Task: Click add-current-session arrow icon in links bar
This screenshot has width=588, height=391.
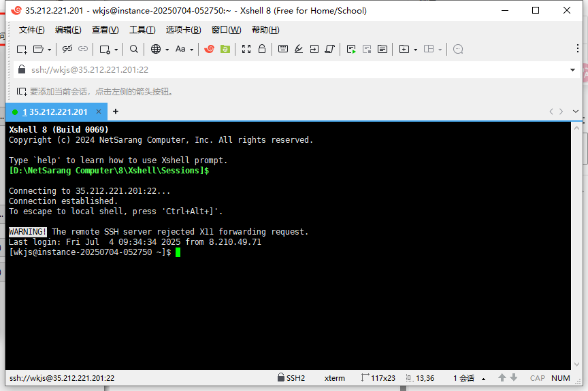Action: coord(22,91)
